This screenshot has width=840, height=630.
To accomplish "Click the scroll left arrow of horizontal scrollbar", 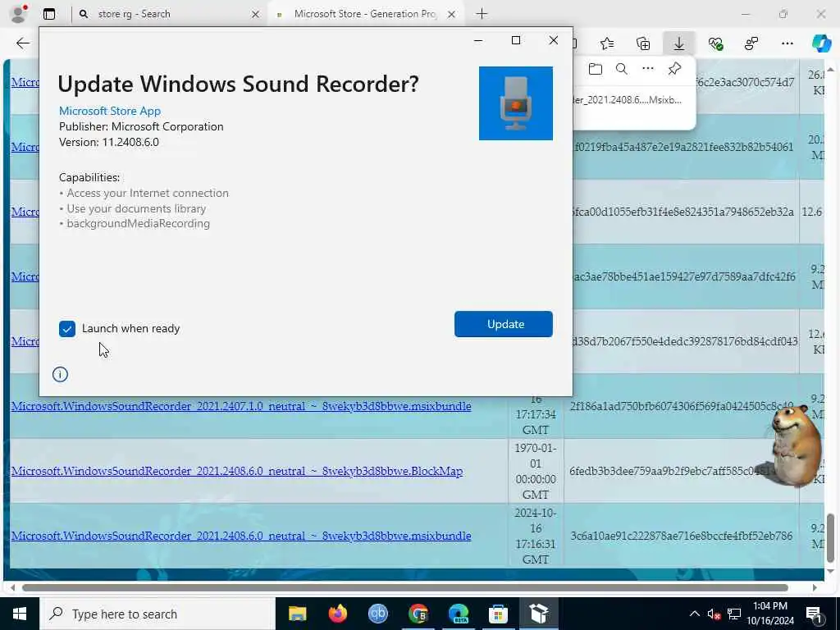I will pyautogui.click(x=13, y=587).
